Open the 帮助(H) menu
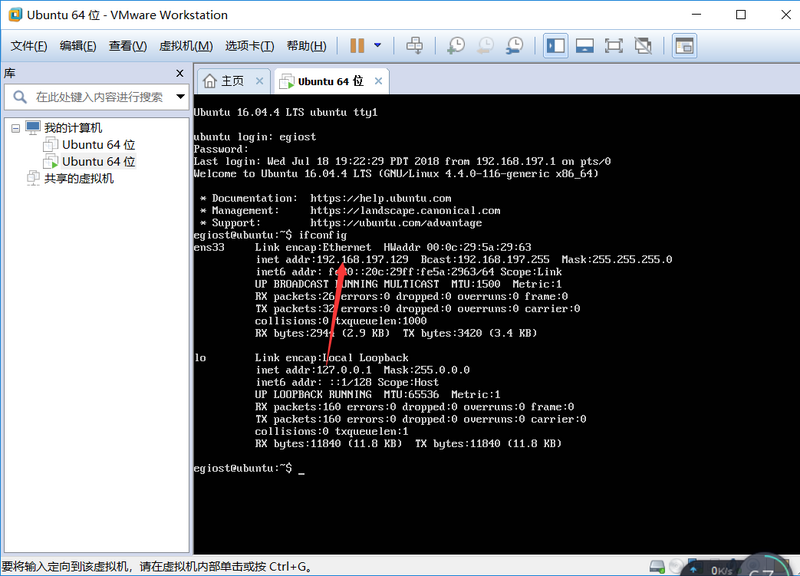 (307, 46)
